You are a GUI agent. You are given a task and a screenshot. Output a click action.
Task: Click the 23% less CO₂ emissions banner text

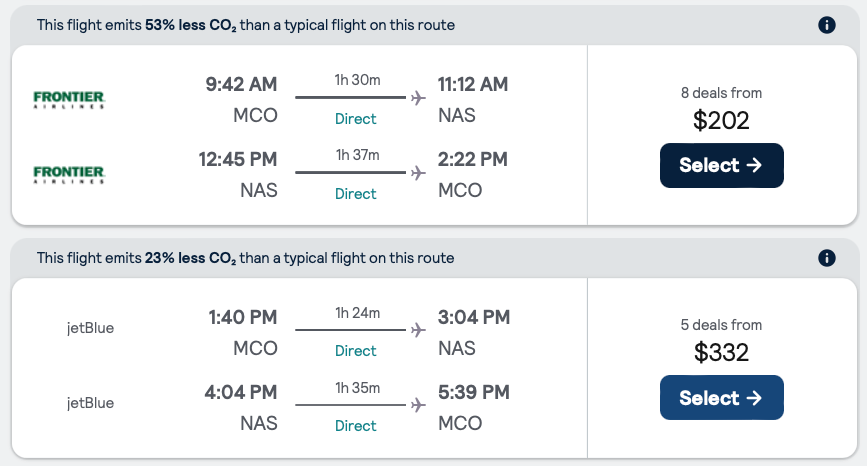(x=246, y=258)
